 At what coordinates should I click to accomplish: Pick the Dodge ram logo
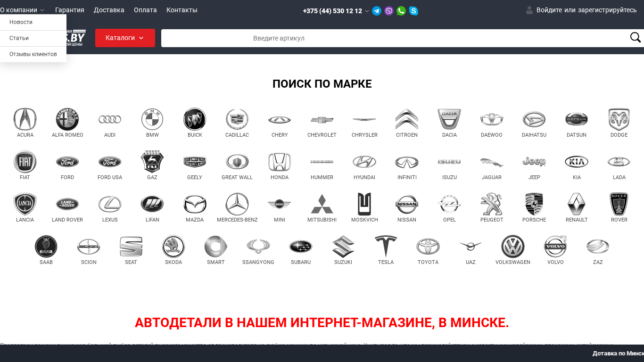[x=619, y=119]
